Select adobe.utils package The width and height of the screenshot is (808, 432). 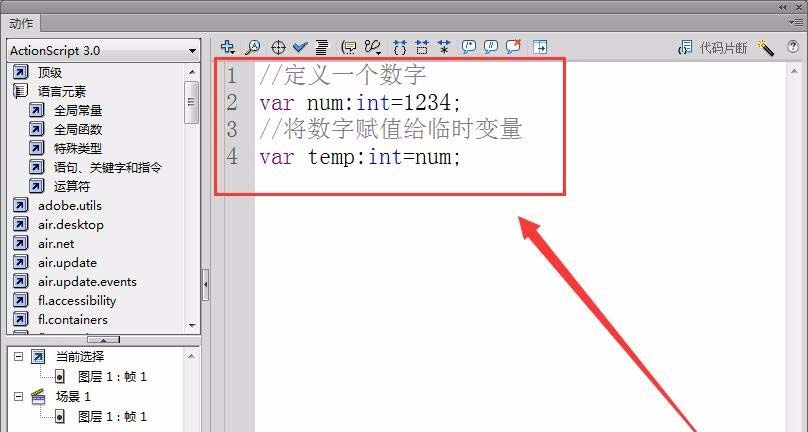(x=70, y=206)
